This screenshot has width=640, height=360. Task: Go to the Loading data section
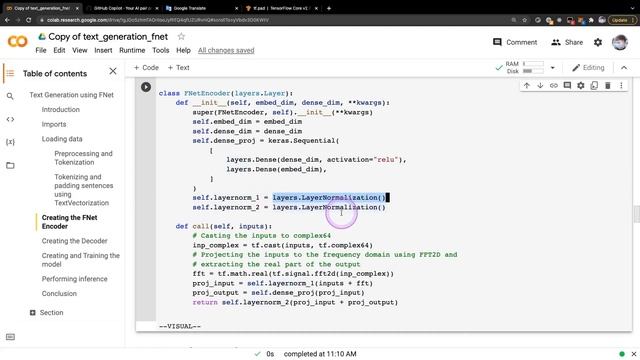tap(62, 139)
